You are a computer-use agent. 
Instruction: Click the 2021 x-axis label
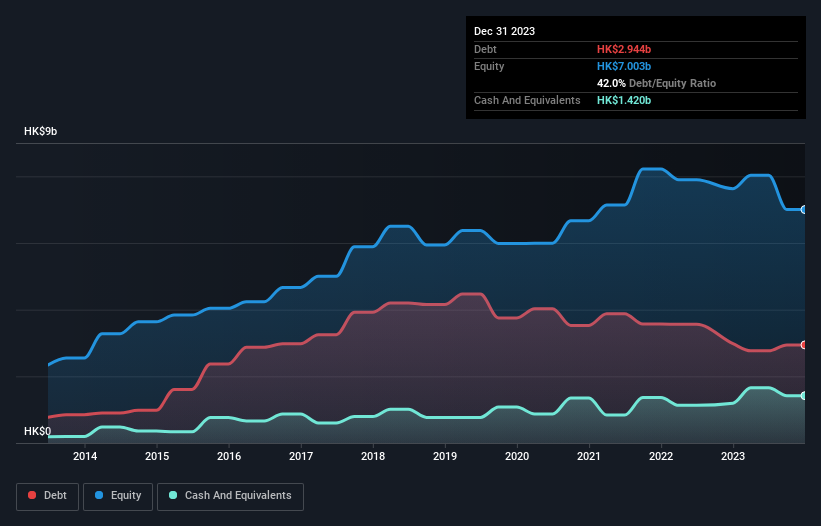[589, 456]
